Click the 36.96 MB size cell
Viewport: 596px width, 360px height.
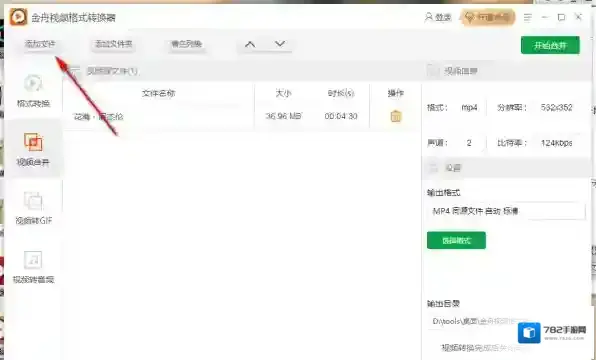283,116
